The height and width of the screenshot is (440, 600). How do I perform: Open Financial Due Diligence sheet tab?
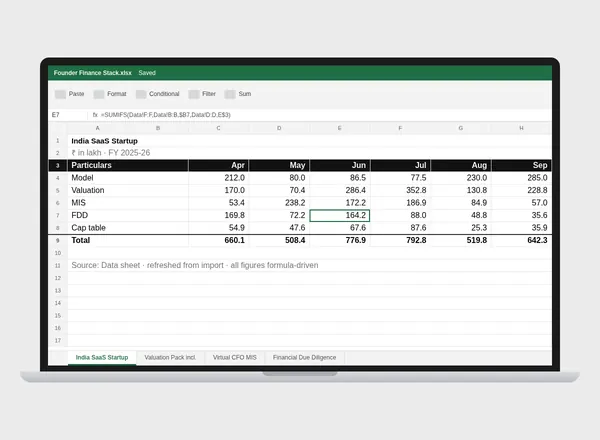click(305, 357)
